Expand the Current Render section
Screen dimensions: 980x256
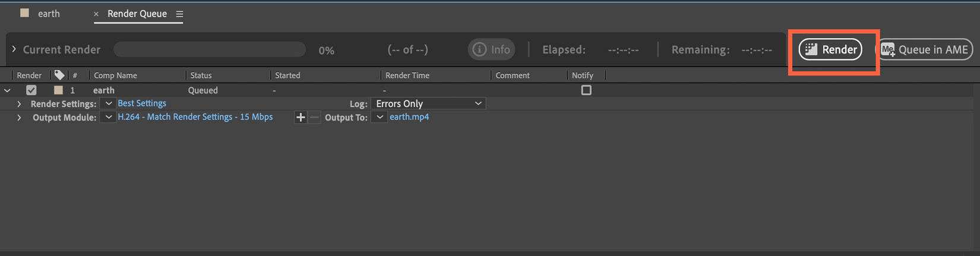tap(14, 49)
